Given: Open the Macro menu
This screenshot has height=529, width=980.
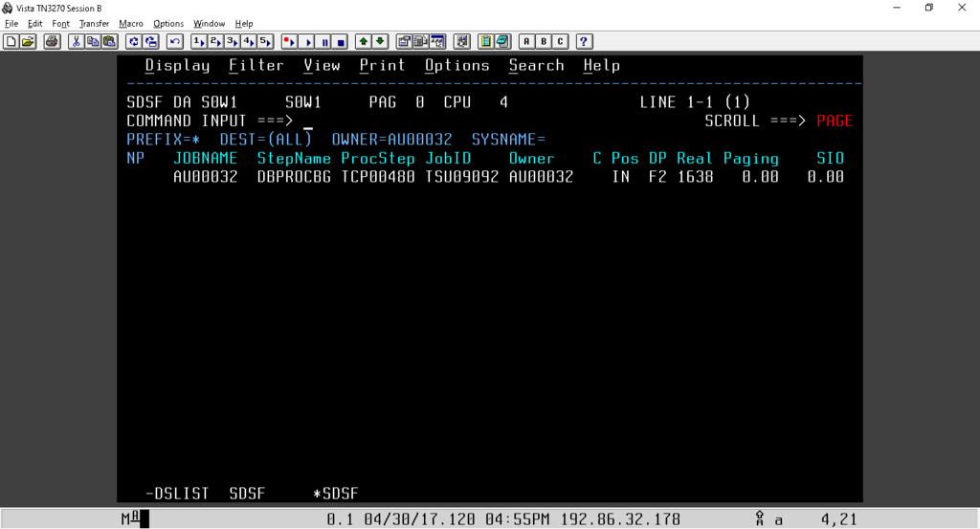Looking at the screenshot, I should pyautogui.click(x=131, y=24).
